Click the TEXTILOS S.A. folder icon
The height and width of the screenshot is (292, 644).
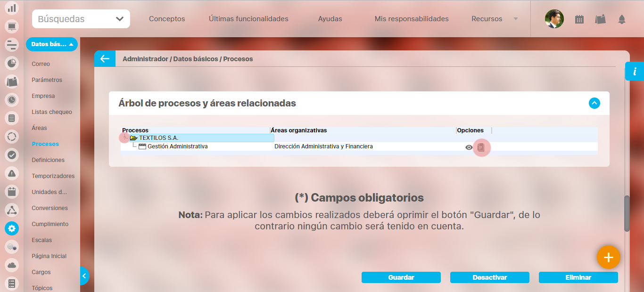(x=133, y=138)
